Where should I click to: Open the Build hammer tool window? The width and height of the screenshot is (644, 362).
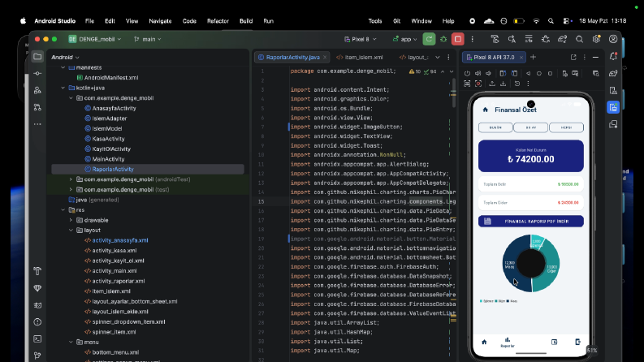point(37,271)
